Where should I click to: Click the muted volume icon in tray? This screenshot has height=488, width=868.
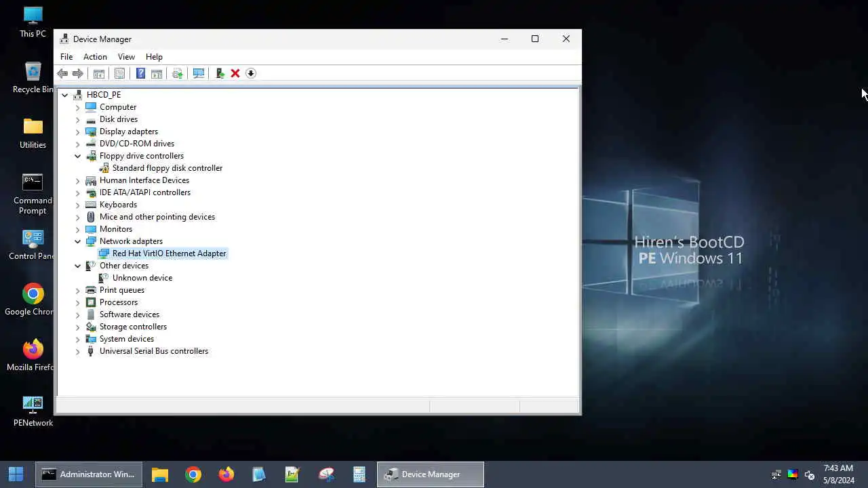point(809,474)
